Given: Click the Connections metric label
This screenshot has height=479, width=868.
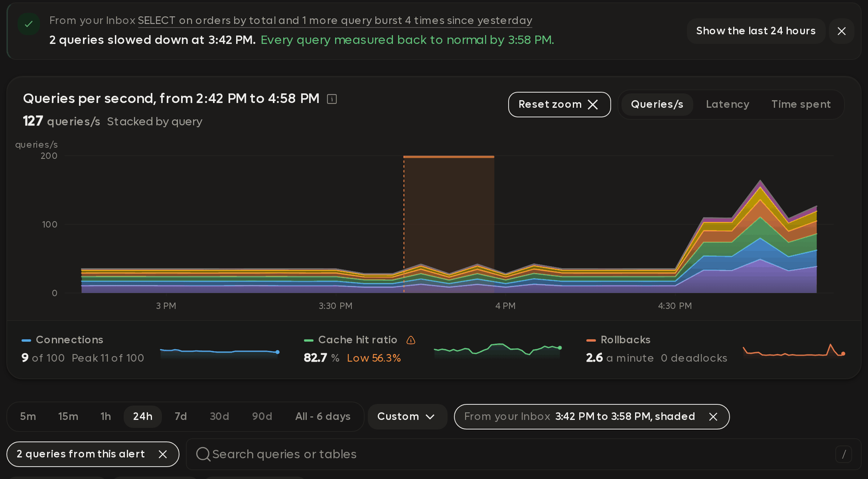Looking at the screenshot, I should pos(69,340).
